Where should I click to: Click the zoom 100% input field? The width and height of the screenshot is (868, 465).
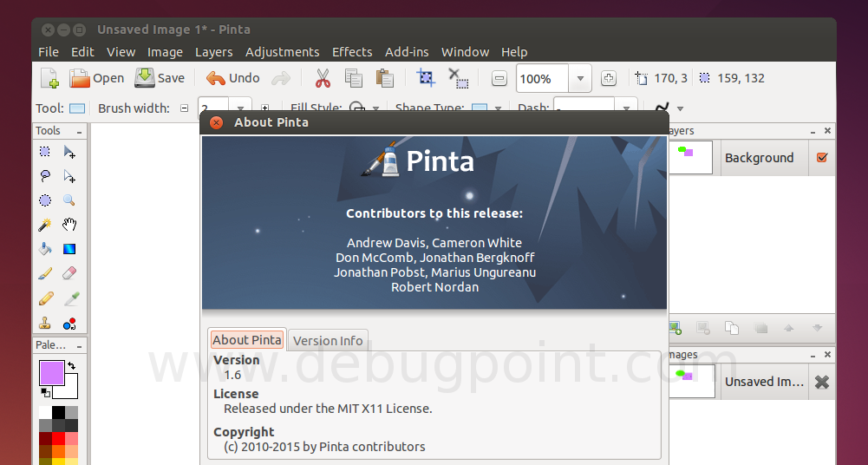coord(542,79)
